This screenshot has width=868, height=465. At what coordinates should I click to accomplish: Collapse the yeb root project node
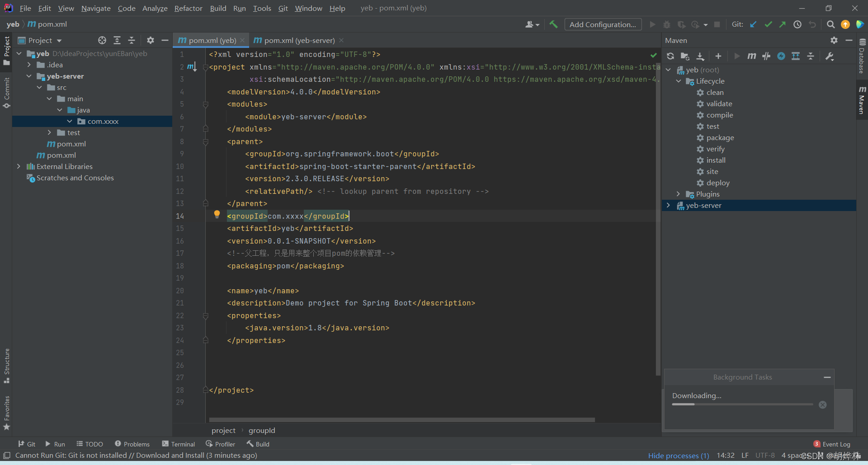point(19,53)
